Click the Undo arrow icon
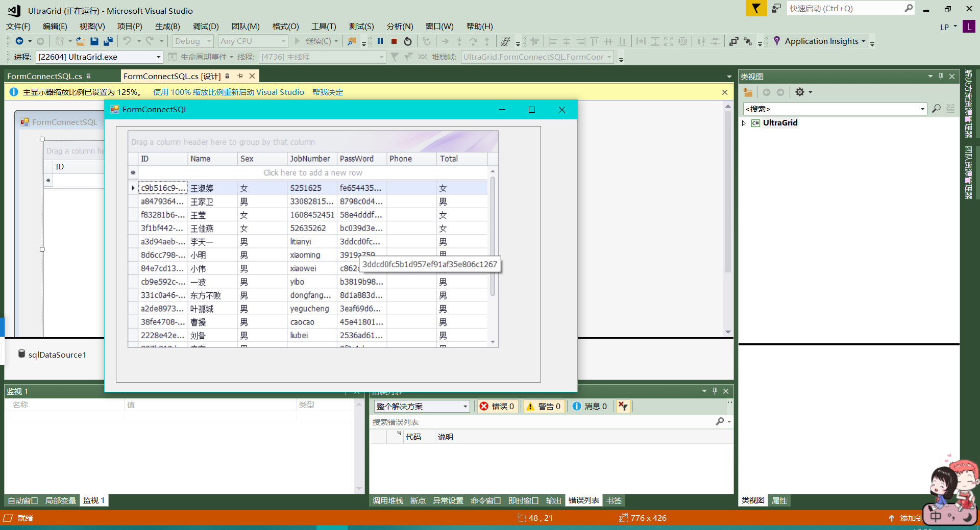980x530 pixels. 127,41
